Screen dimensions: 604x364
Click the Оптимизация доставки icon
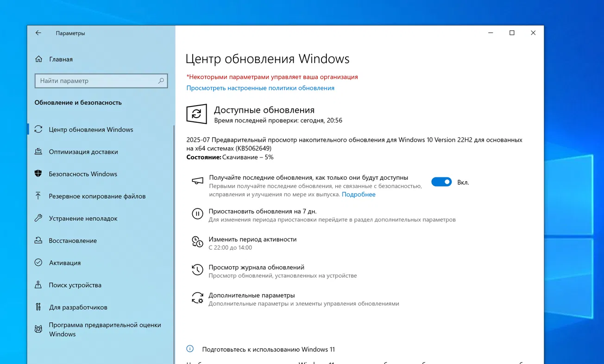point(38,151)
